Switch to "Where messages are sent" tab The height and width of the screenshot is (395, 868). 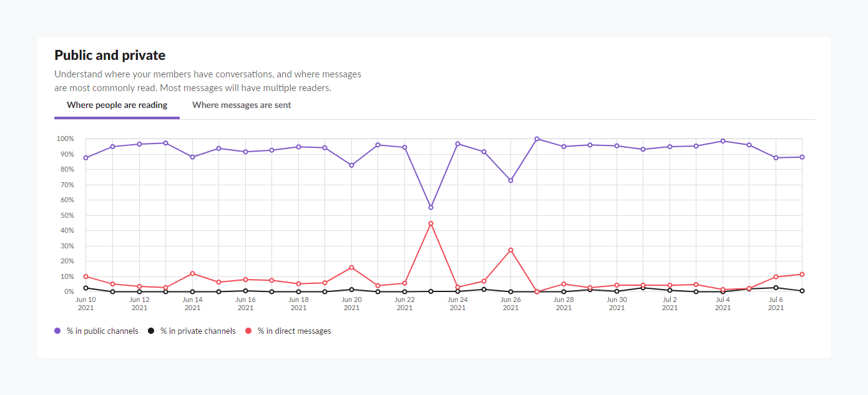pyautogui.click(x=241, y=105)
